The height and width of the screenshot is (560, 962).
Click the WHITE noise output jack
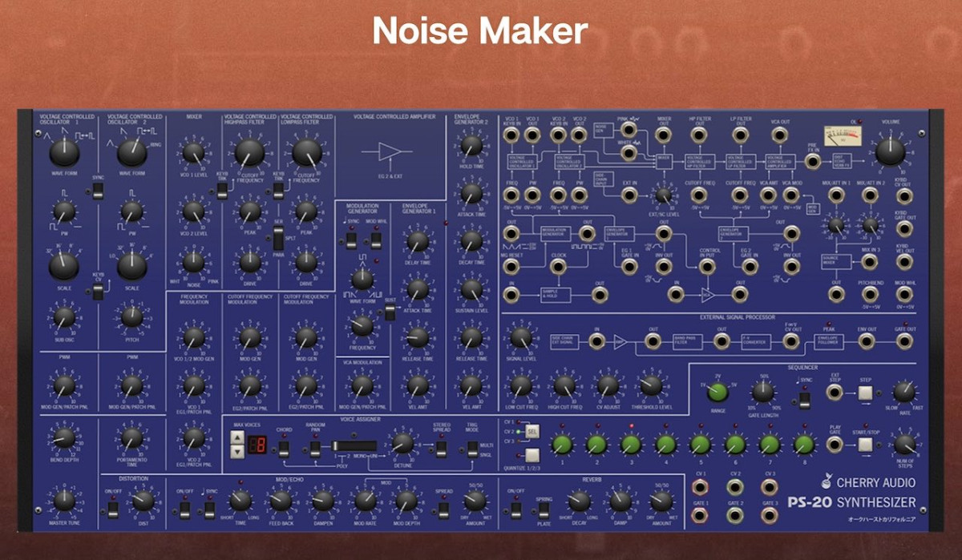pyautogui.click(x=630, y=151)
